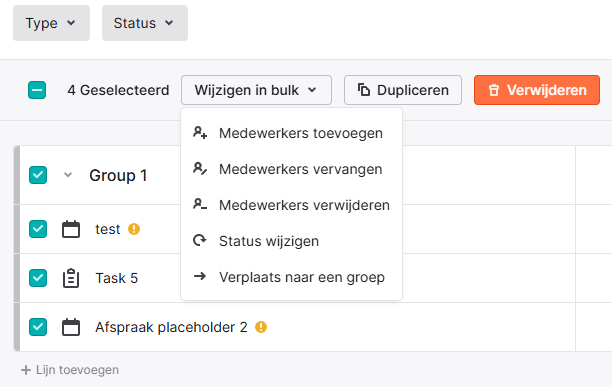Click the add-employee person-plus icon
This screenshot has height=387, width=612.
pyautogui.click(x=200, y=133)
